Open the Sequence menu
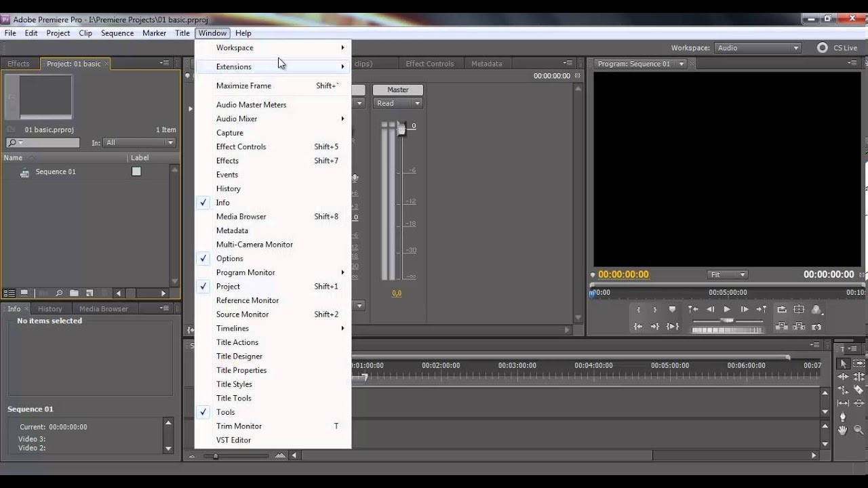868x488 pixels. coord(117,33)
